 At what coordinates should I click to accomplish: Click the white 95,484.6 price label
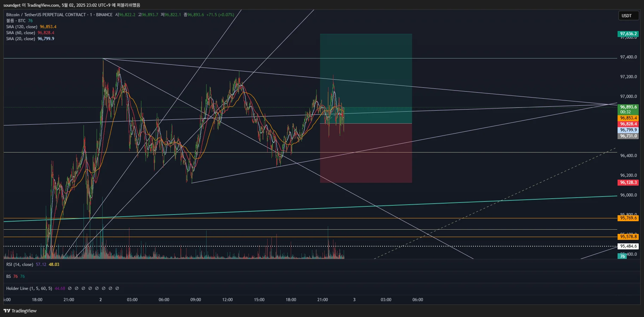point(628,246)
